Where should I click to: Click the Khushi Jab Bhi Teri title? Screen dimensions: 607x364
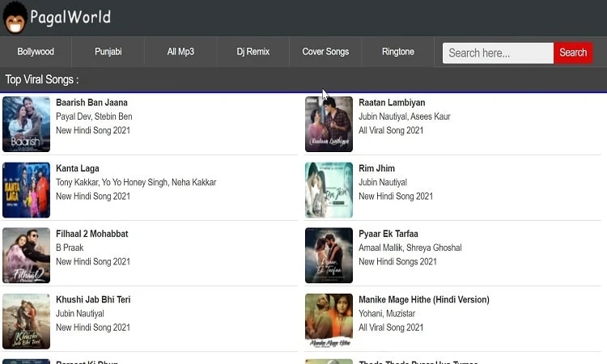[93, 299]
